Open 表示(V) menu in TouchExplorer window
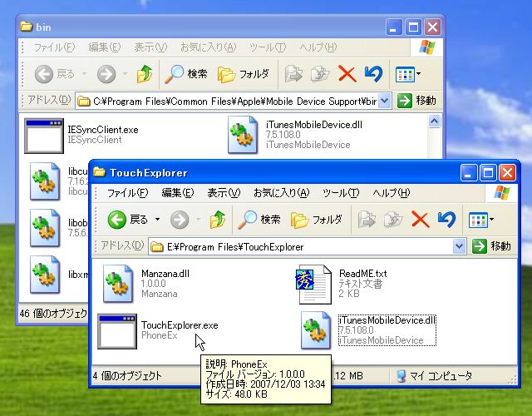Image resolution: width=532 pixels, height=416 pixels. pos(224,193)
